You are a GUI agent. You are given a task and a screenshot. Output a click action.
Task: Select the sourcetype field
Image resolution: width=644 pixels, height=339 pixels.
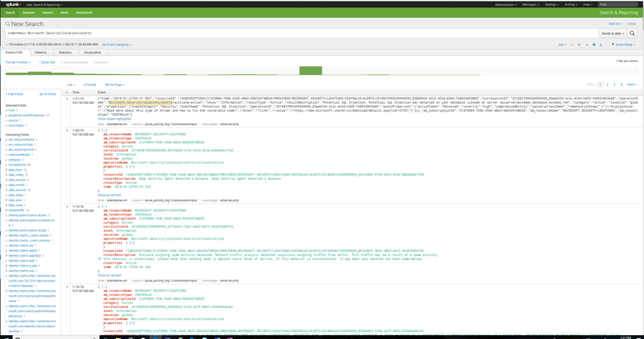16,125
